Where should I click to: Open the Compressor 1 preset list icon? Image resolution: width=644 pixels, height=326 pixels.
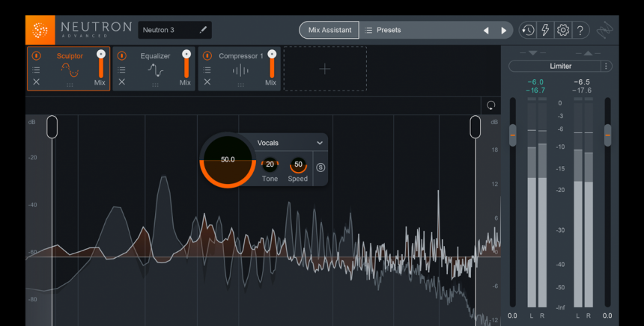[207, 70]
